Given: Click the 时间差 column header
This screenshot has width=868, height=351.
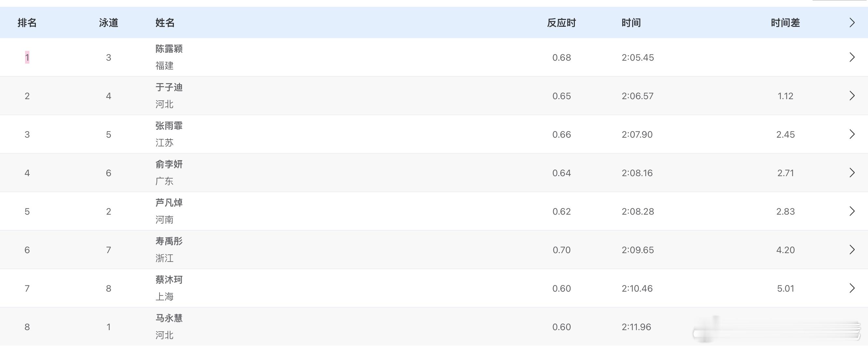Looking at the screenshot, I should [785, 23].
